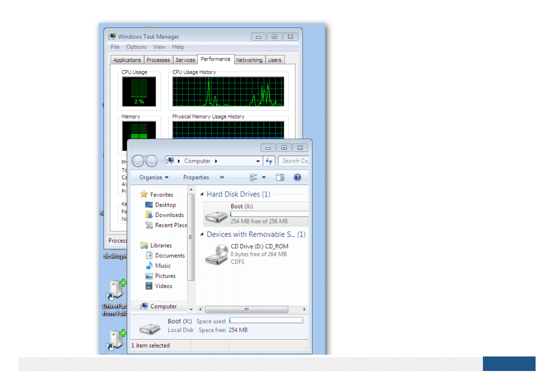Switch to the Processes tab in Task Manager
Image resolution: width=554 pixels, height=392 pixels.
pos(158,60)
